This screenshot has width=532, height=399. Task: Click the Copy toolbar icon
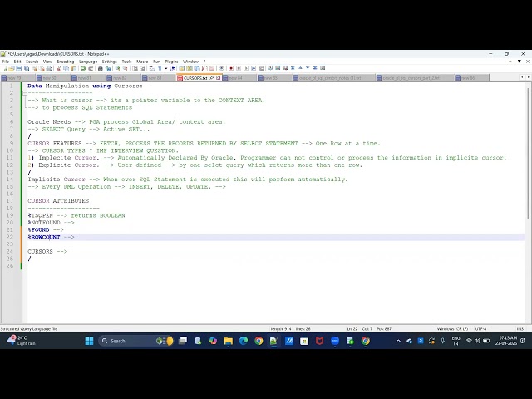pos(66,68)
